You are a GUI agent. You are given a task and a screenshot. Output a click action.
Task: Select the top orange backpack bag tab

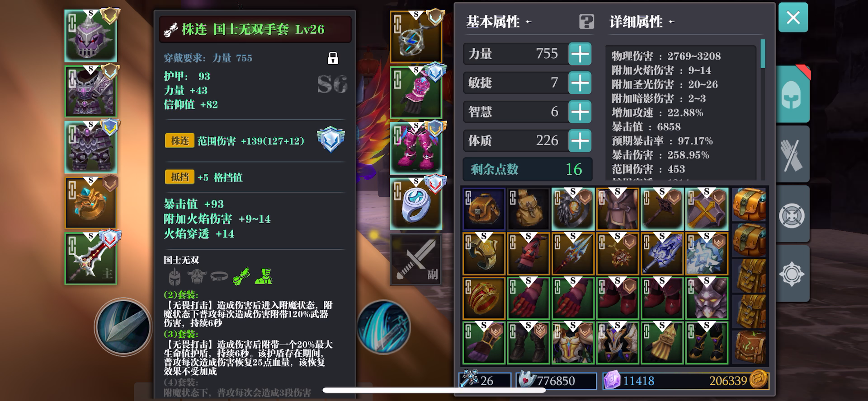749,205
